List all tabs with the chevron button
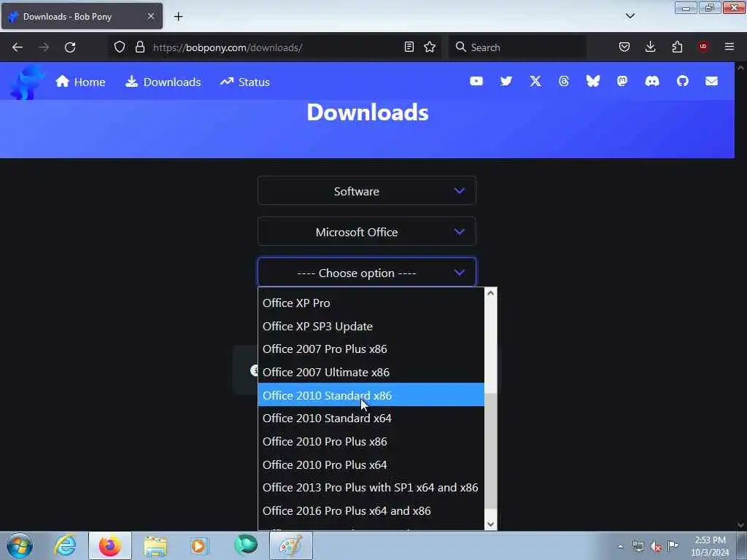 630,16
